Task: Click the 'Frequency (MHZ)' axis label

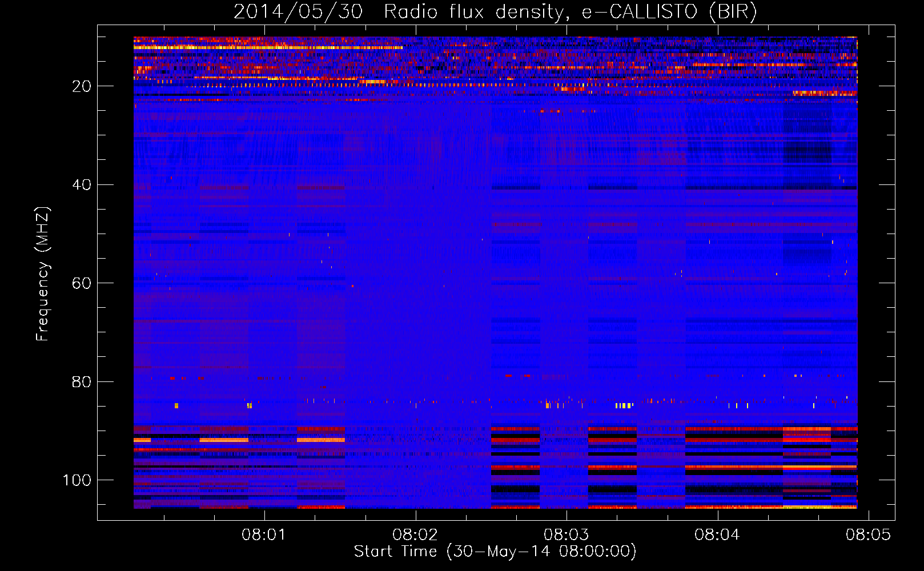Action: [43, 274]
